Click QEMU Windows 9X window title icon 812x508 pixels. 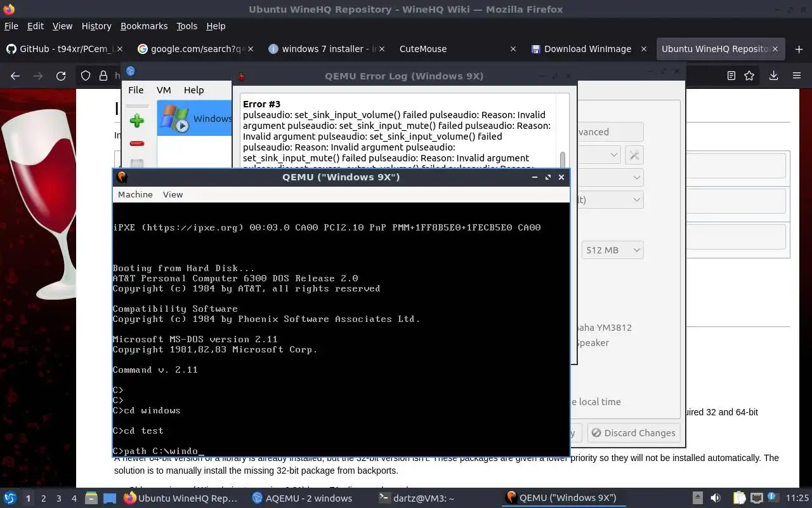(x=122, y=177)
